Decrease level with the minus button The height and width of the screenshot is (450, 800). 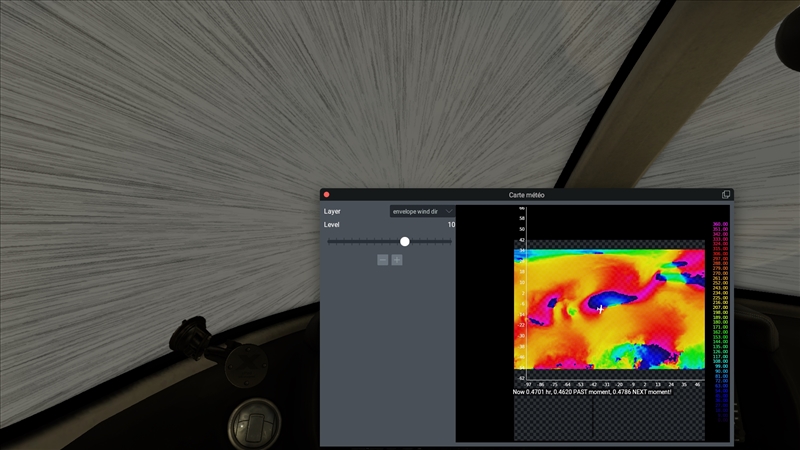[x=382, y=260]
